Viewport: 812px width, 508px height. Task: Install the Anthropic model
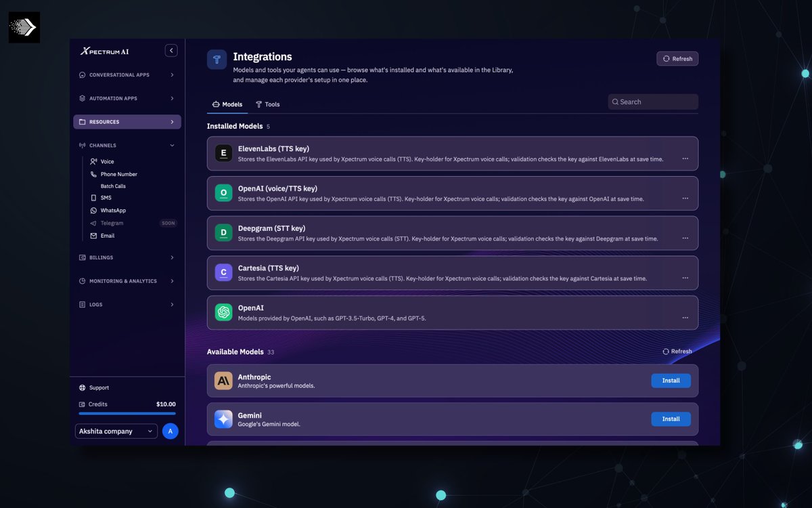tap(671, 381)
